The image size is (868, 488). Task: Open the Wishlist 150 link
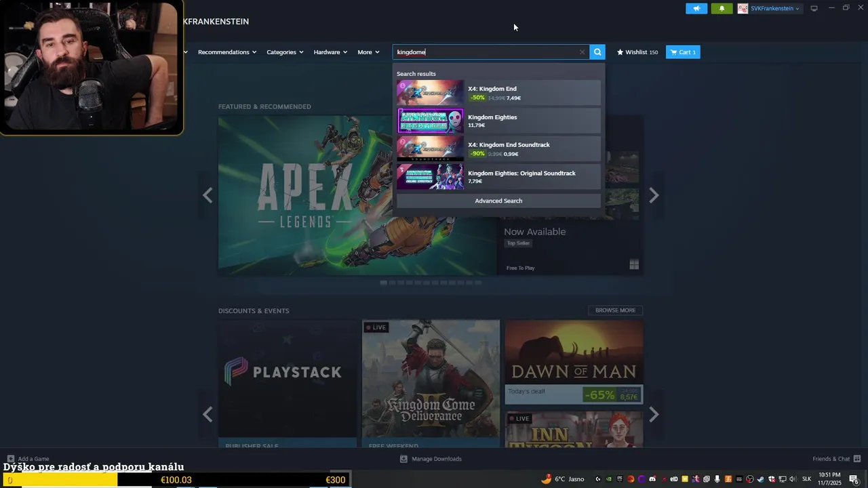tap(637, 52)
